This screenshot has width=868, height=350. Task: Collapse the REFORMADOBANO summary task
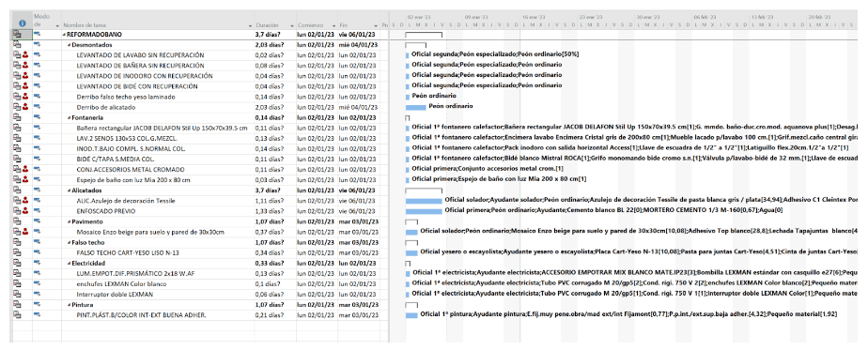pos(65,35)
